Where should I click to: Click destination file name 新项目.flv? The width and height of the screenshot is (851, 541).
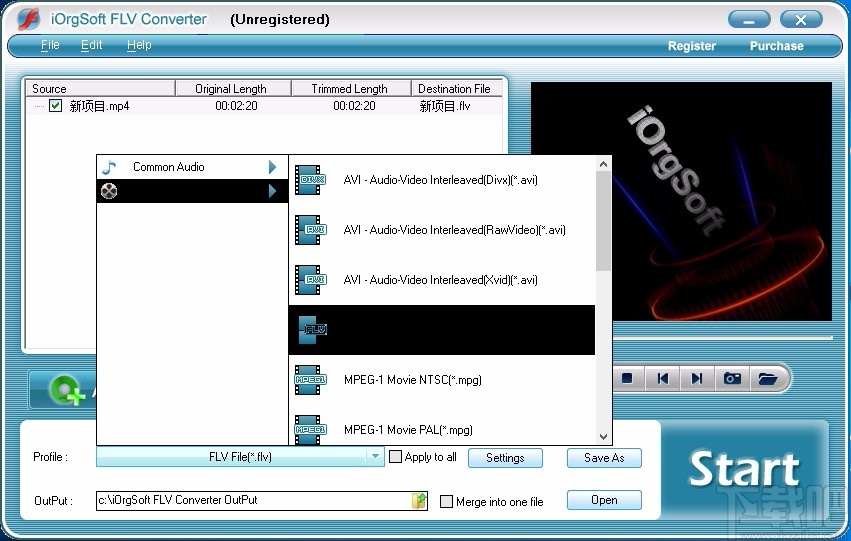(x=445, y=106)
